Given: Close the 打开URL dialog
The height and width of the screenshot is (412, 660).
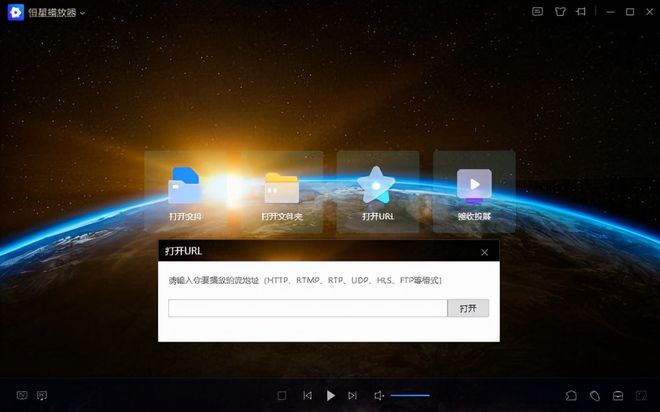Looking at the screenshot, I should pos(485,252).
